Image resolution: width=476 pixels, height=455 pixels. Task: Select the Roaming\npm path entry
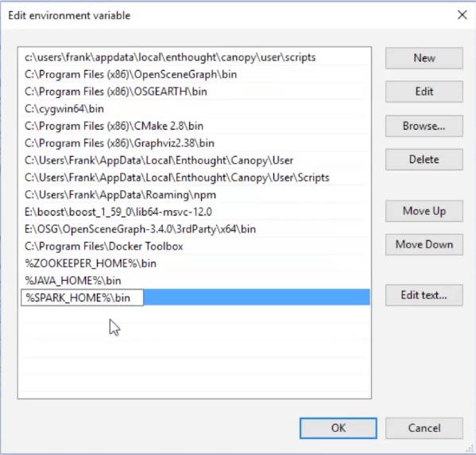(194, 195)
